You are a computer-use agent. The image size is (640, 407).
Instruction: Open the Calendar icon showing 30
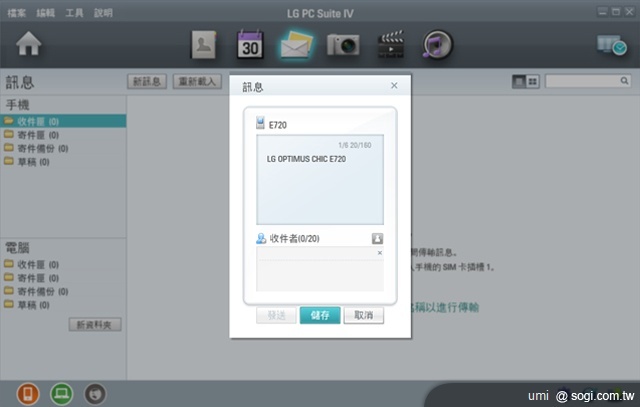coord(250,44)
